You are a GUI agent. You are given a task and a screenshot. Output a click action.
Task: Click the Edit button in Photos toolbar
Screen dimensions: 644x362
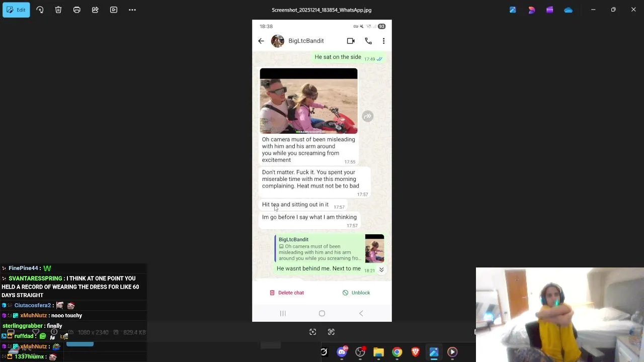[x=16, y=10]
